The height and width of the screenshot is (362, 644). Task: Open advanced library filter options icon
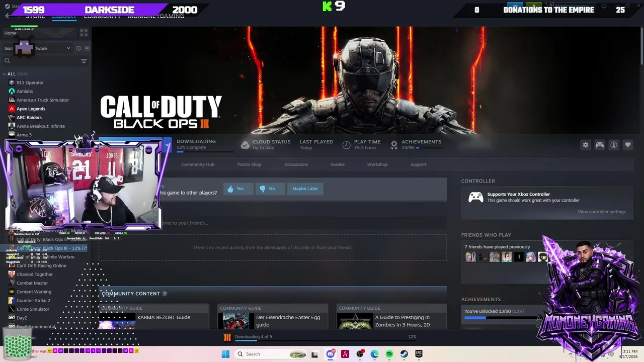coord(84,61)
